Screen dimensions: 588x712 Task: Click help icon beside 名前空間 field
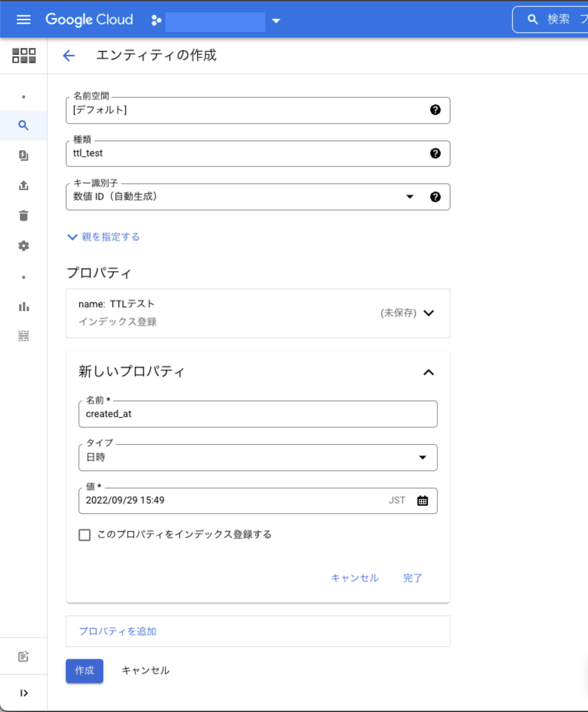435,110
